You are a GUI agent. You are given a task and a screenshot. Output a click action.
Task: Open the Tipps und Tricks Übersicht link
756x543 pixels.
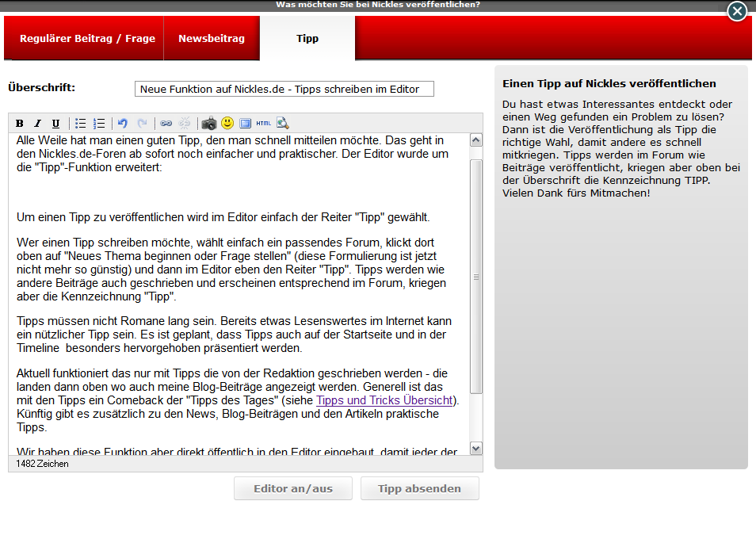(x=384, y=400)
